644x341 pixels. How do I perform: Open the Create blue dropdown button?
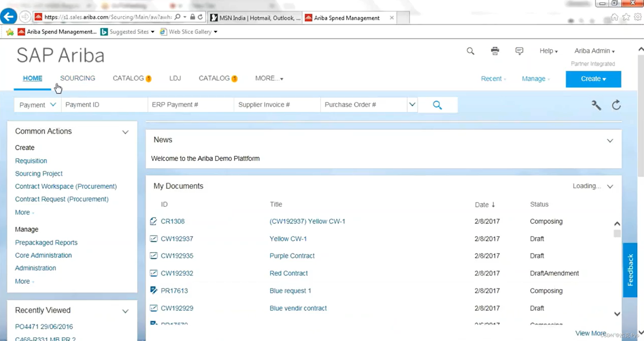(x=593, y=79)
